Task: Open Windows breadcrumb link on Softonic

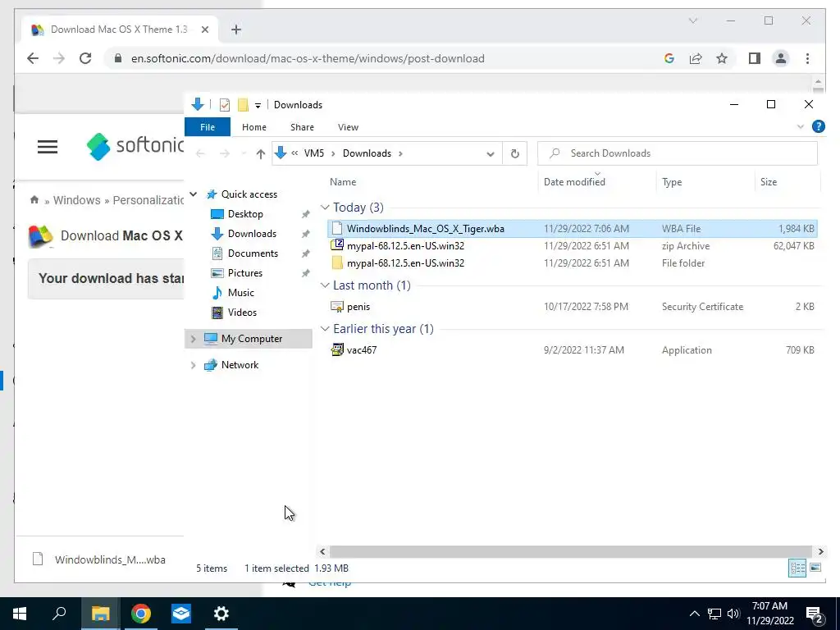Action: 76,200
